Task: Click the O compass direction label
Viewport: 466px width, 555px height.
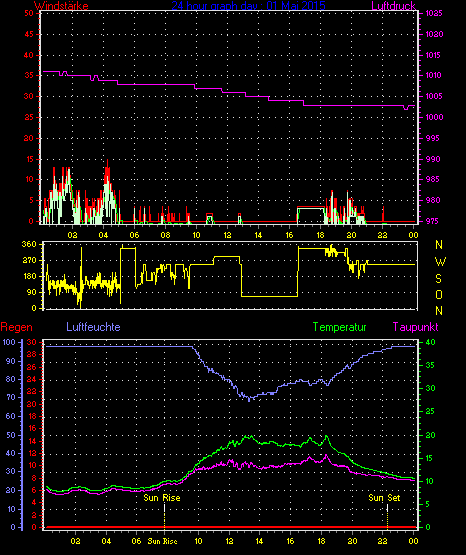Action: pos(439,294)
